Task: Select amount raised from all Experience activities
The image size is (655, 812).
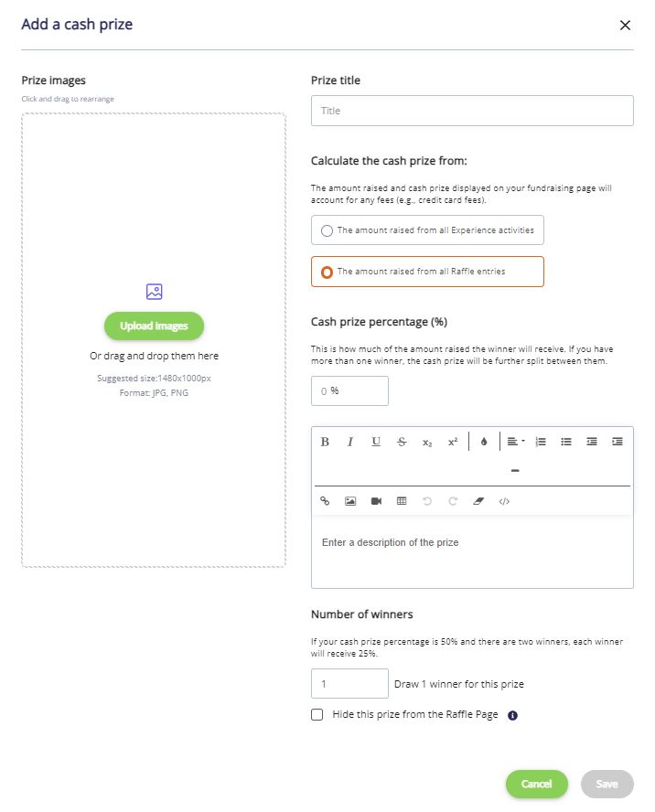Action: tap(427, 230)
